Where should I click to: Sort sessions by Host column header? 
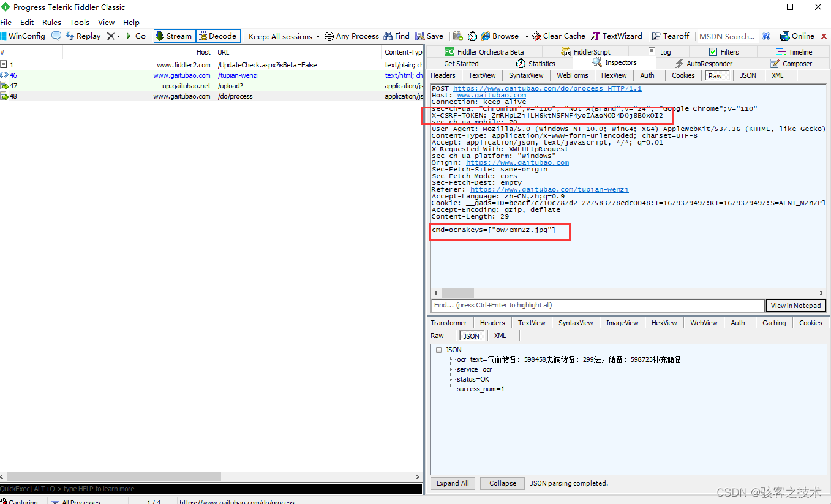138,52
